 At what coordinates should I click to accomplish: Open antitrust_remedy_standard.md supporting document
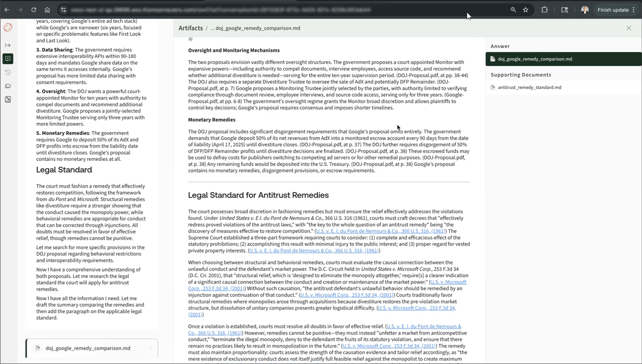529,87
